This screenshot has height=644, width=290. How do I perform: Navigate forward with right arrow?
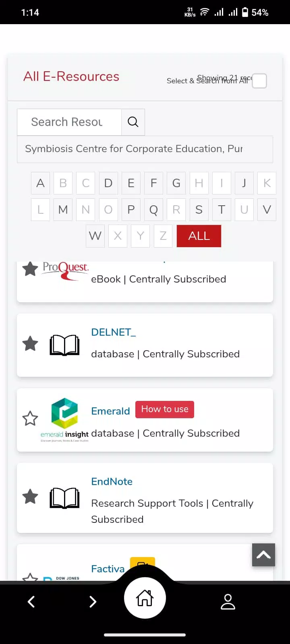(93, 602)
